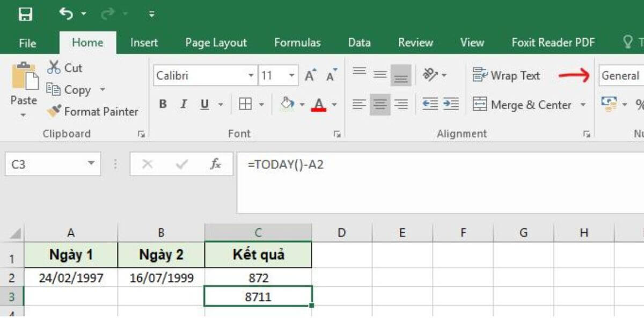Toggle Wrap Text

[506, 76]
